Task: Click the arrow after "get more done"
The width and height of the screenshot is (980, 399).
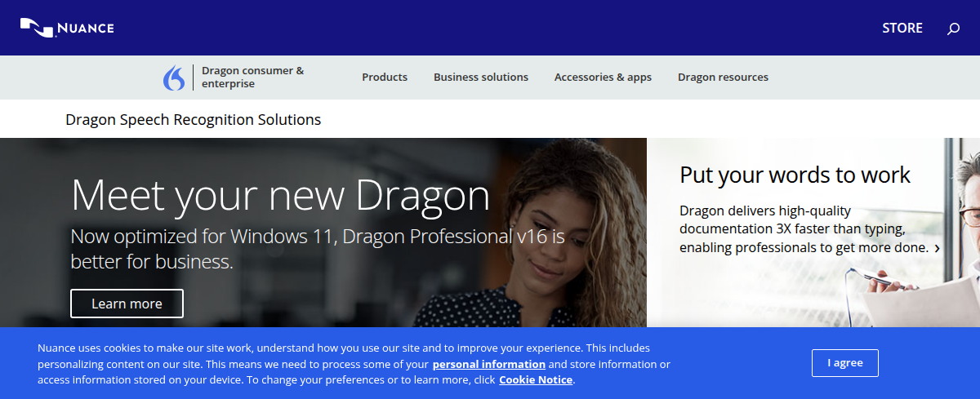Action: [937, 248]
